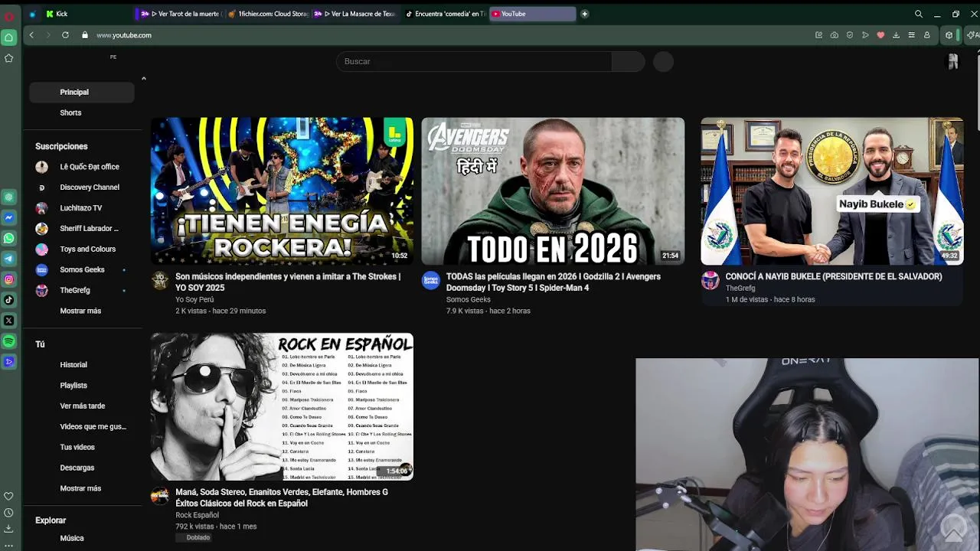
Task: Open the Discovery Channel subscription
Action: coord(82,187)
